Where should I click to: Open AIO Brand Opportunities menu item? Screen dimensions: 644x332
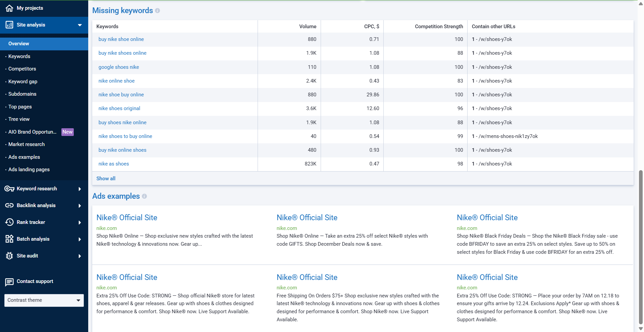(32, 132)
